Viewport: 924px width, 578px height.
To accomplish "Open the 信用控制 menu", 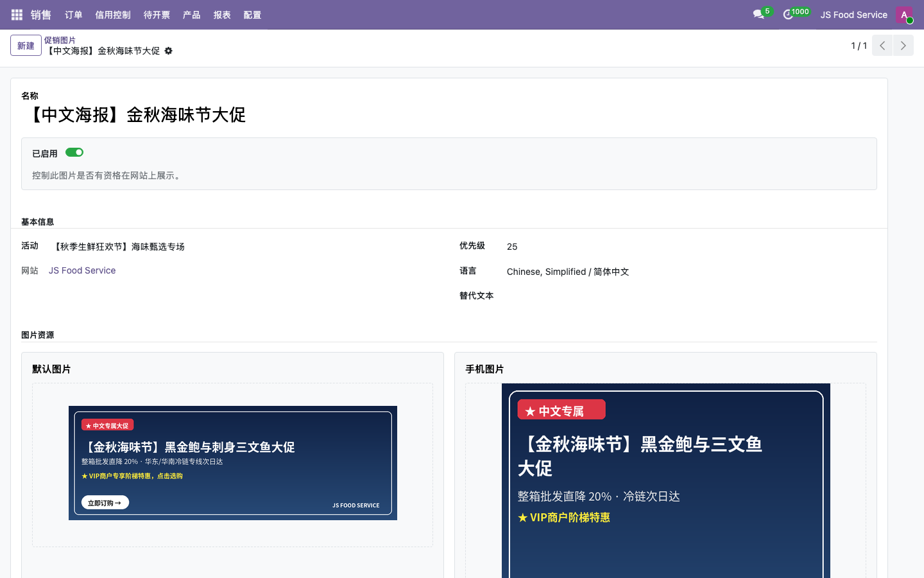I will click(113, 14).
